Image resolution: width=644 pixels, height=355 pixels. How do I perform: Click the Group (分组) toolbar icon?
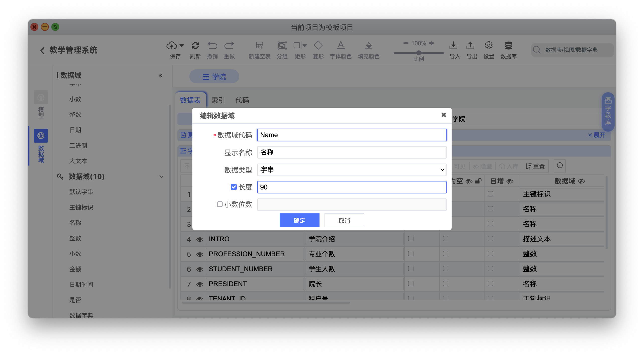tap(282, 46)
